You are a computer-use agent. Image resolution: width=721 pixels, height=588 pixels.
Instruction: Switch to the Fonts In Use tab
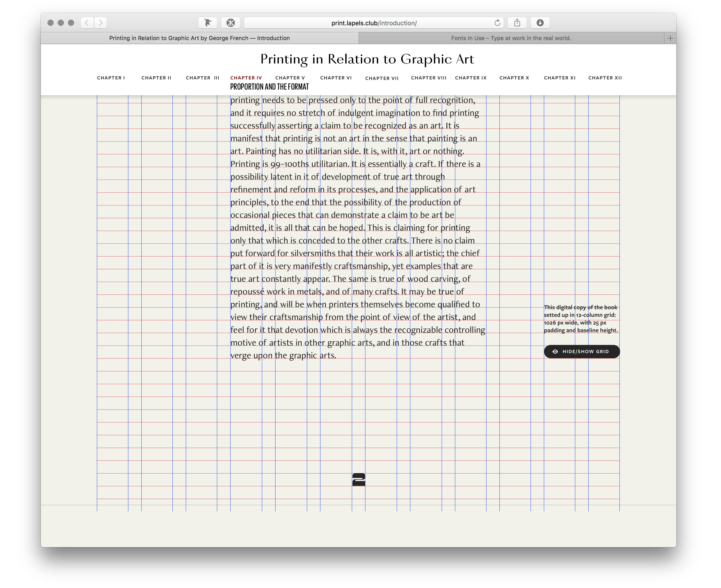(x=511, y=38)
